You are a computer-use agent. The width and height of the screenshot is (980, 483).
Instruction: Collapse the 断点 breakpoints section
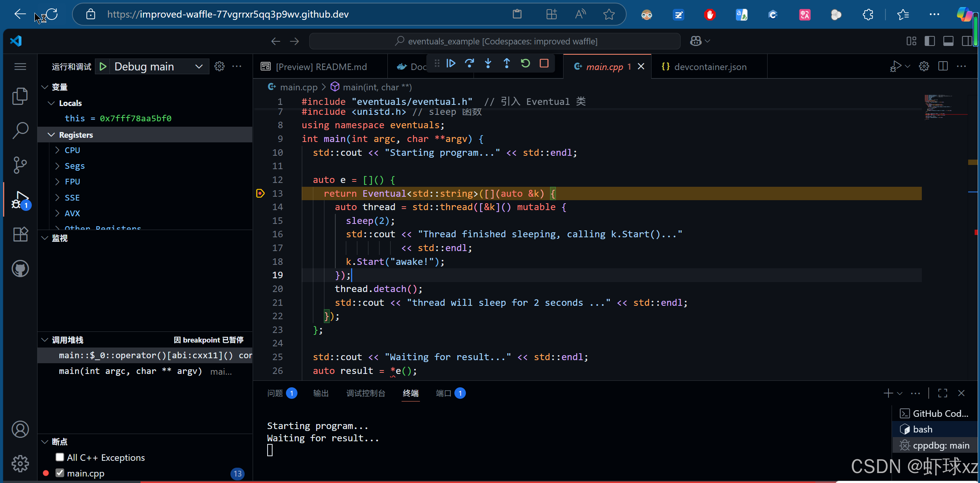pyautogui.click(x=45, y=442)
